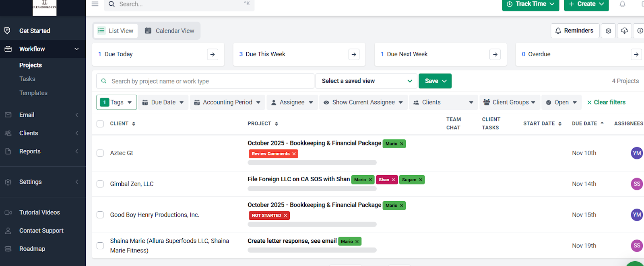Screen dimensions: 644x266
Task: Open Due This Week arrow icon
Action: coord(354,54)
